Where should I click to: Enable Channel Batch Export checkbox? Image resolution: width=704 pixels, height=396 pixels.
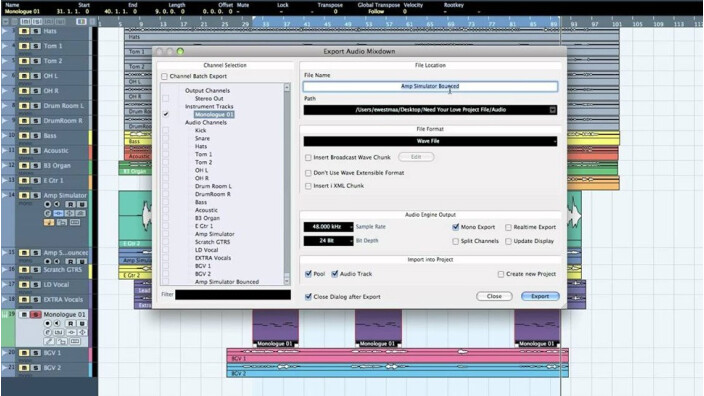[x=164, y=76]
